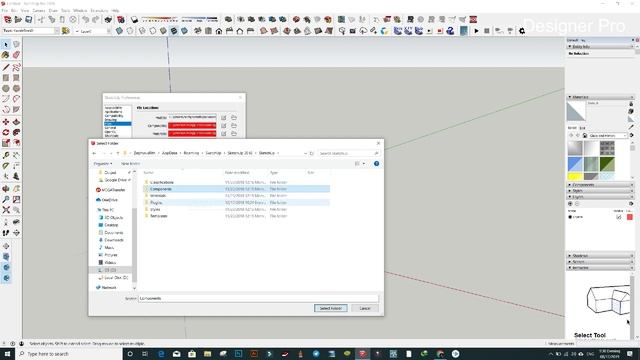Click the Folder name input field
This screenshot has height=360, width=640.
(258, 298)
